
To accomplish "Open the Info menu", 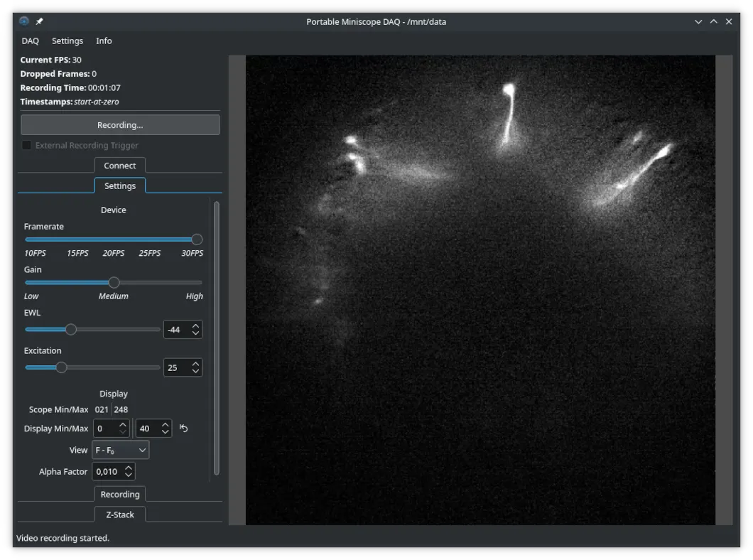I will click(104, 41).
